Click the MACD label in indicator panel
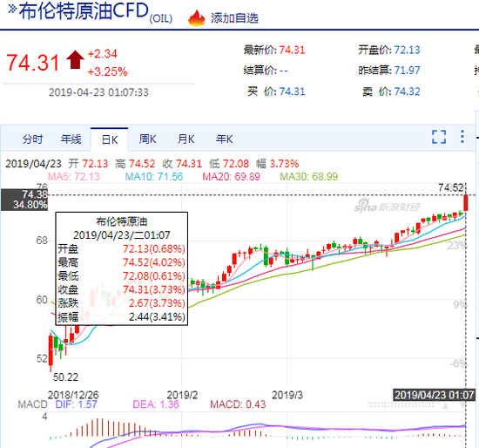 point(33,404)
